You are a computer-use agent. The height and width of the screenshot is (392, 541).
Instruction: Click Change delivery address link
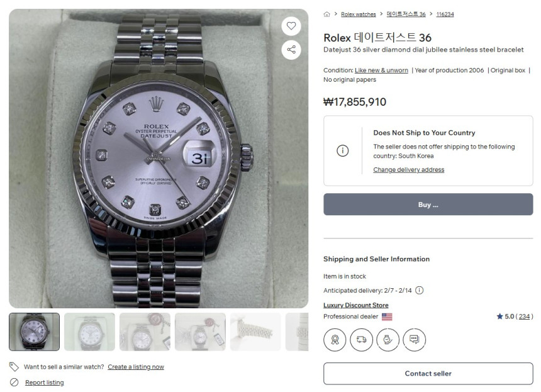tap(408, 170)
